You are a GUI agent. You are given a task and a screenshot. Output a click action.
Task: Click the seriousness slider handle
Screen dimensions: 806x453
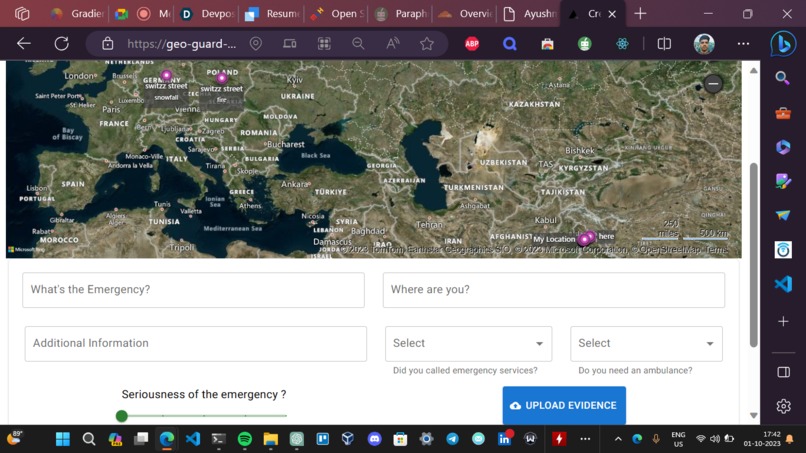pyautogui.click(x=122, y=416)
